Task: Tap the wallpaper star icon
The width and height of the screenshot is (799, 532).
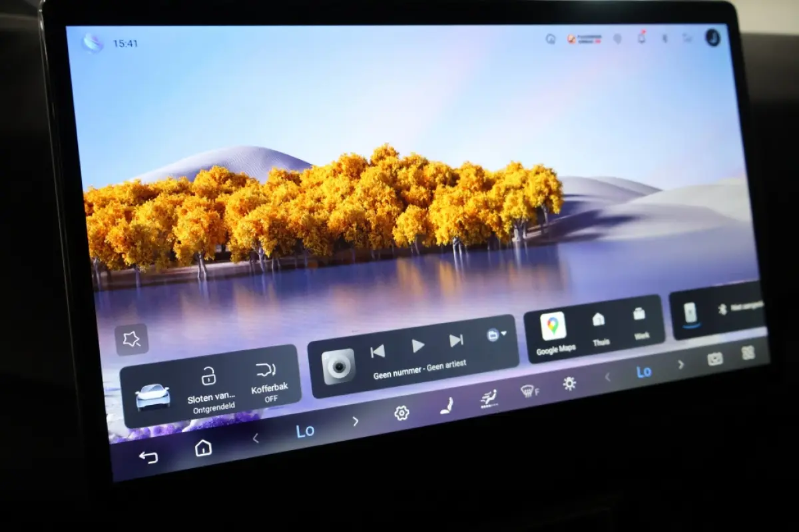Action: [x=131, y=340]
